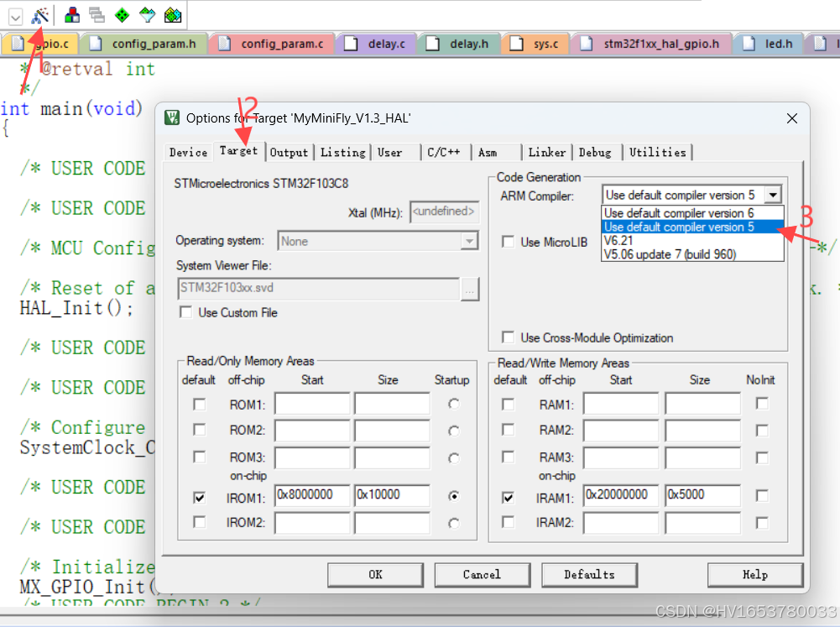
Task: Click the funnel-shaped Select Software Packs icon
Action: pyautogui.click(x=146, y=14)
